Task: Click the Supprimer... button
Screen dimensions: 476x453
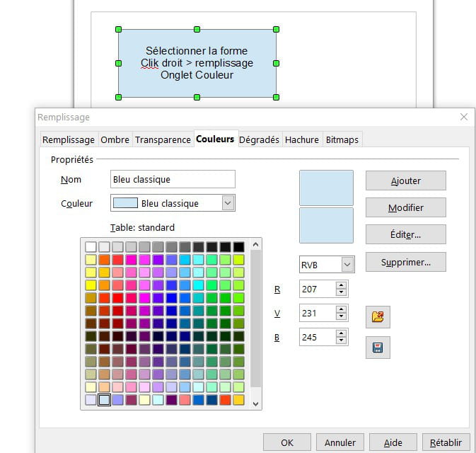Action: click(405, 262)
